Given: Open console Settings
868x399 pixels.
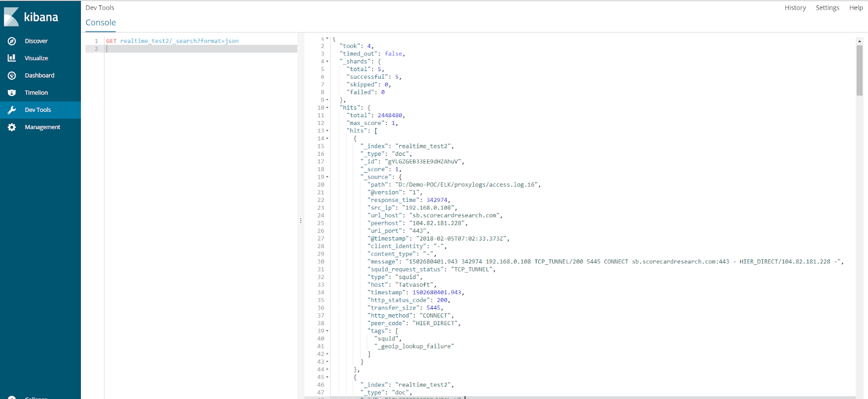Looking at the screenshot, I should coord(827,8).
